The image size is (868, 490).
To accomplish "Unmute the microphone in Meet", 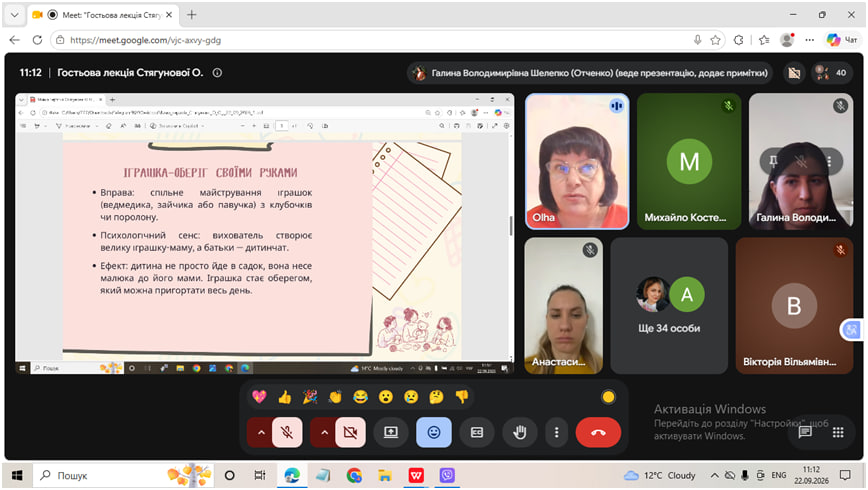I will pos(287,432).
